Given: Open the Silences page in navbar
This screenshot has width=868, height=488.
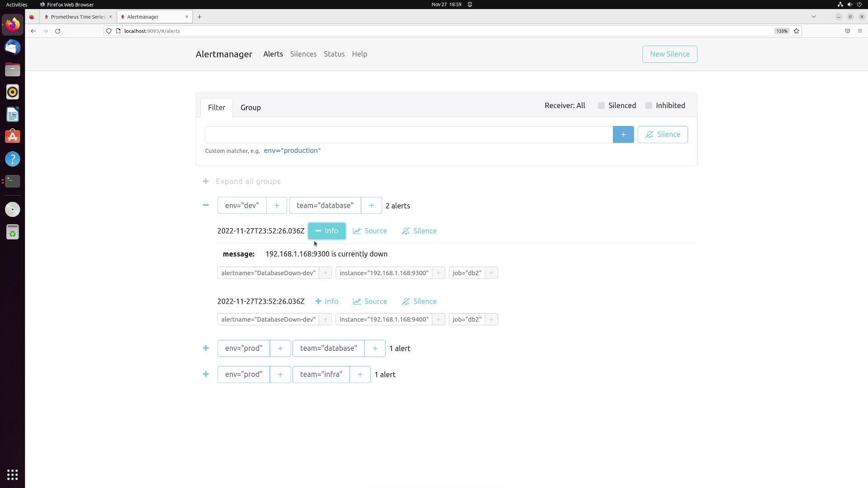Looking at the screenshot, I should (x=303, y=54).
